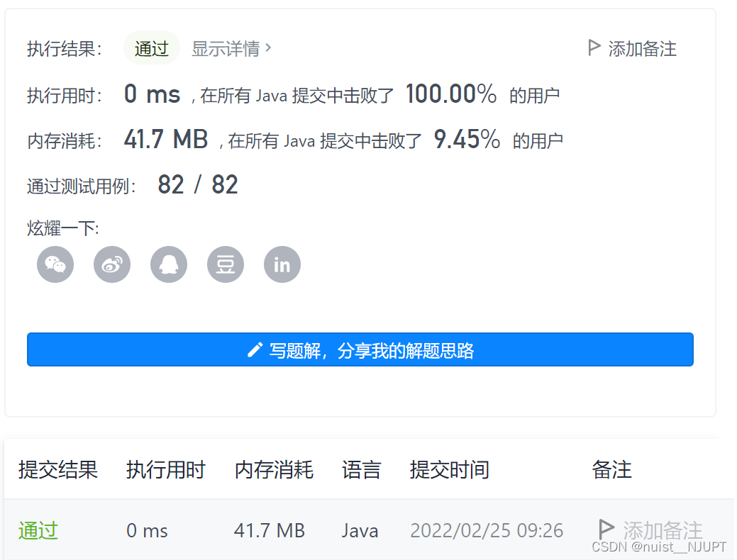Click the flag icon beside top 添加备注

click(594, 47)
